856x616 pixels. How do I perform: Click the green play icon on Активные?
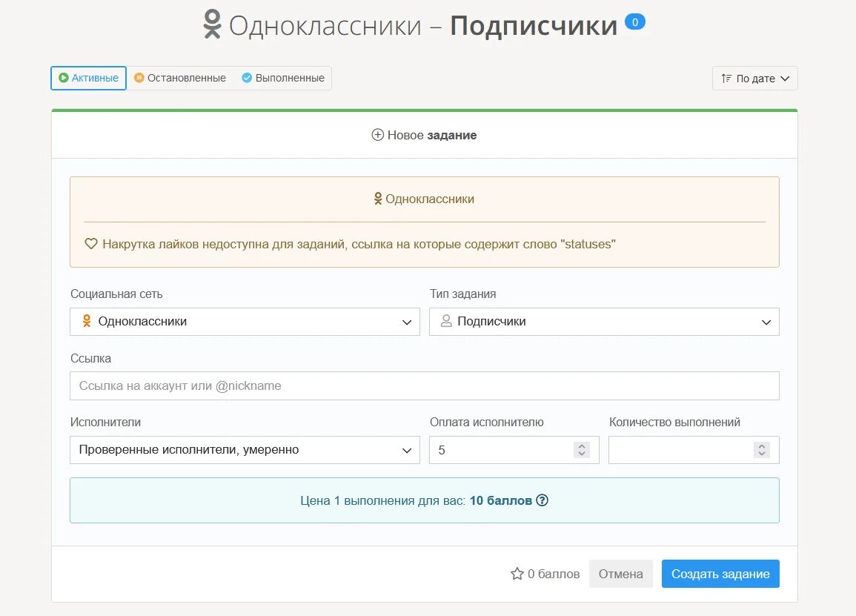pyautogui.click(x=63, y=78)
